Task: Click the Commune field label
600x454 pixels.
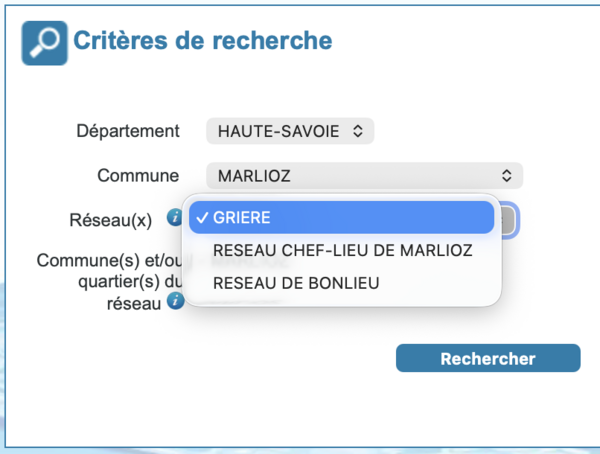Action: [x=138, y=175]
